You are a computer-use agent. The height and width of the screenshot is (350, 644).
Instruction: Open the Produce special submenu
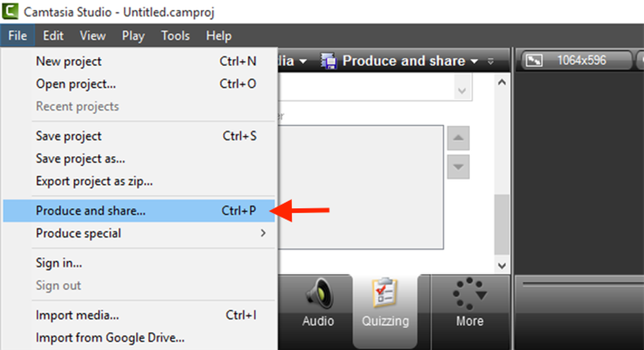(x=152, y=234)
